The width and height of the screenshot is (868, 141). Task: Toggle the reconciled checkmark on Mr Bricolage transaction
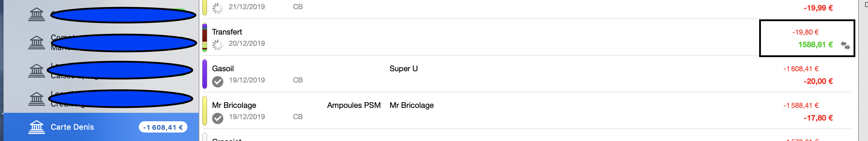[x=218, y=118]
